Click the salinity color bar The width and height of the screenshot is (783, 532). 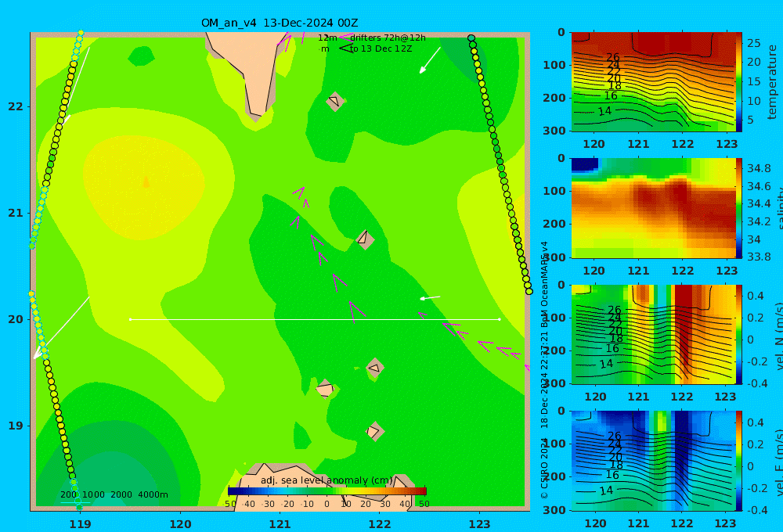tap(739, 208)
